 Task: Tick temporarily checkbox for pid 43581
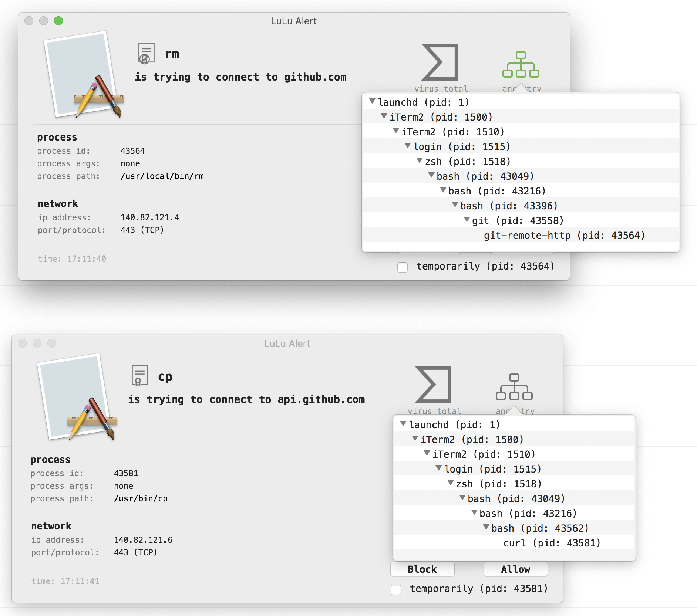(396, 589)
